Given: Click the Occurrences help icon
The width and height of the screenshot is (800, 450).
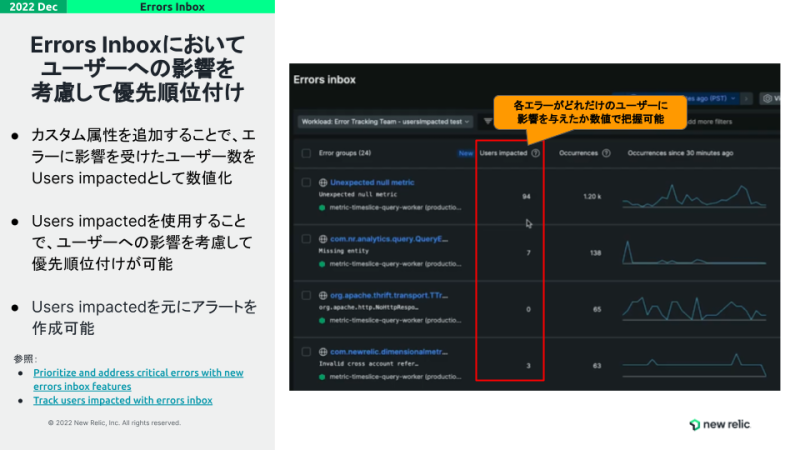Looking at the screenshot, I should click(606, 153).
